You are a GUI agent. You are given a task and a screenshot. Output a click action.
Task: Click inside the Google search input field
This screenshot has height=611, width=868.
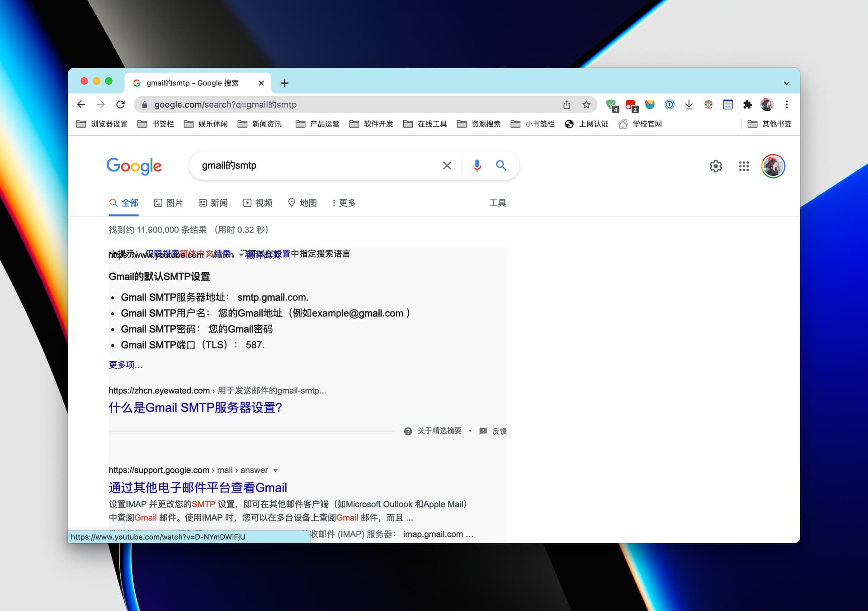pyautogui.click(x=316, y=166)
